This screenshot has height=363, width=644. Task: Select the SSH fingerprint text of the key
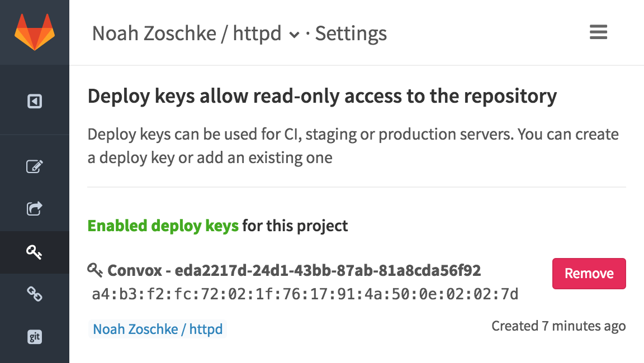(305, 293)
